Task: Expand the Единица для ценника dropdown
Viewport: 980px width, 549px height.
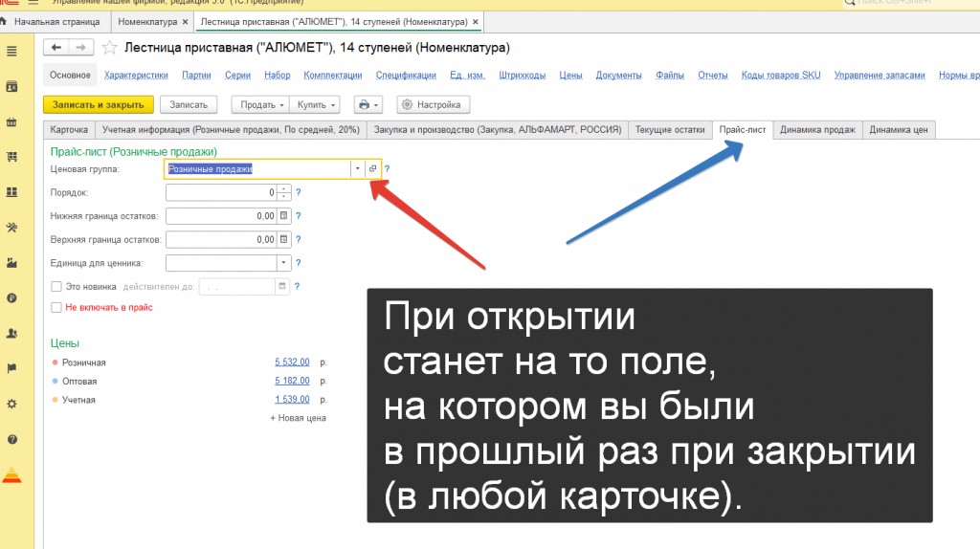Action: pos(283,263)
